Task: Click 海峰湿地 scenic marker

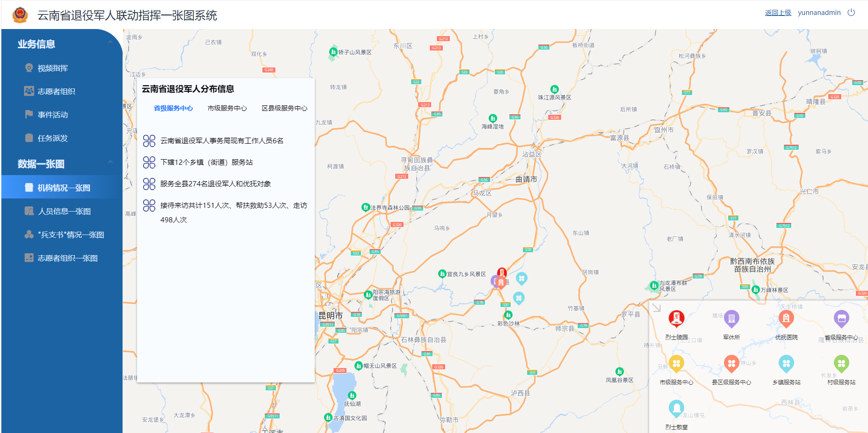Action: point(492,118)
